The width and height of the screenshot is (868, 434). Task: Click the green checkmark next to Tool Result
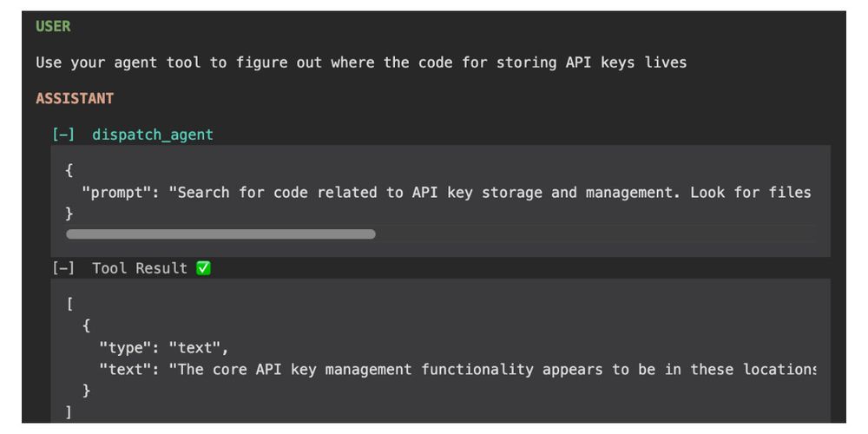point(204,268)
